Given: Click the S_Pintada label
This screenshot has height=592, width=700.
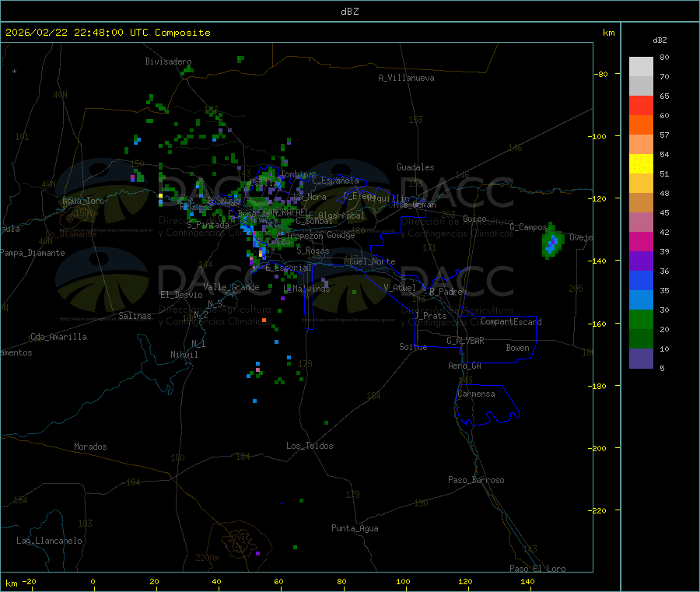Looking at the screenshot, I should pyautogui.click(x=208, y=225).
